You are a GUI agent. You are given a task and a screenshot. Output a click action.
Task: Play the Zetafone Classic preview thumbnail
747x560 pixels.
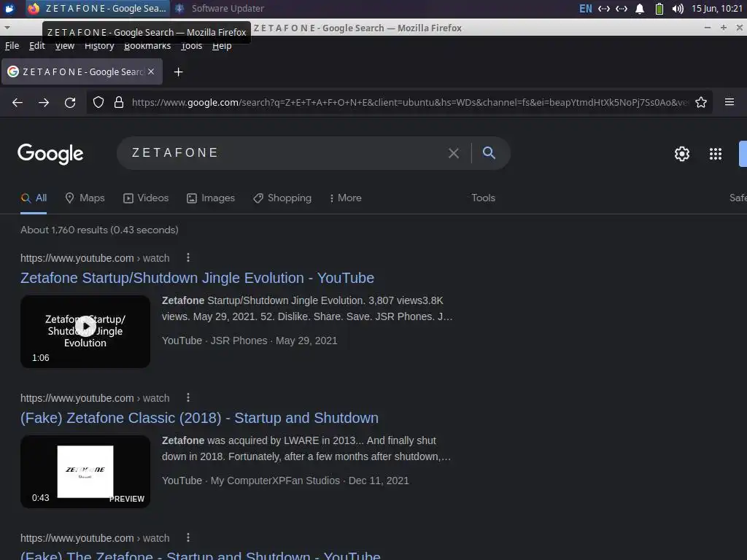(x=85, y=472)
